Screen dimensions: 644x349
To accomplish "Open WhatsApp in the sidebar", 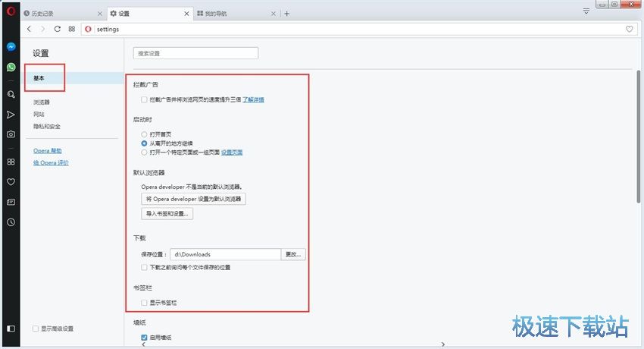I will coord(11,67).
